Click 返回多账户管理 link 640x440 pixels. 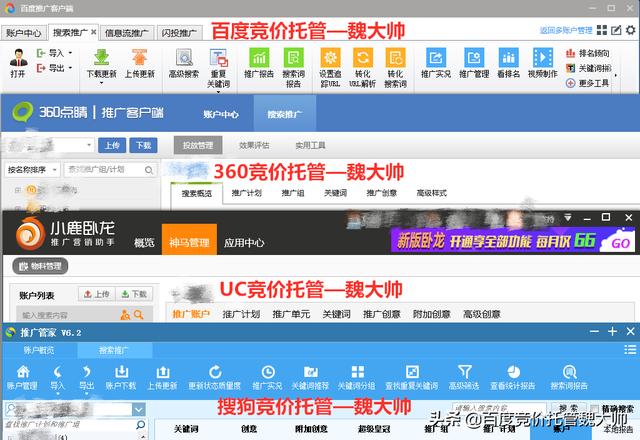click(x=566, y=30)
